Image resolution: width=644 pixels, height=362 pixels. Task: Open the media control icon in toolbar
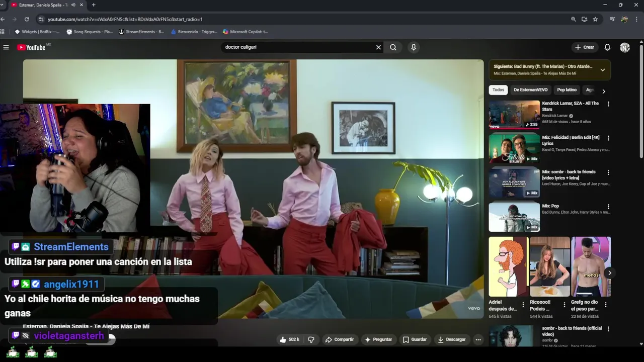click(x=612, y=19)
